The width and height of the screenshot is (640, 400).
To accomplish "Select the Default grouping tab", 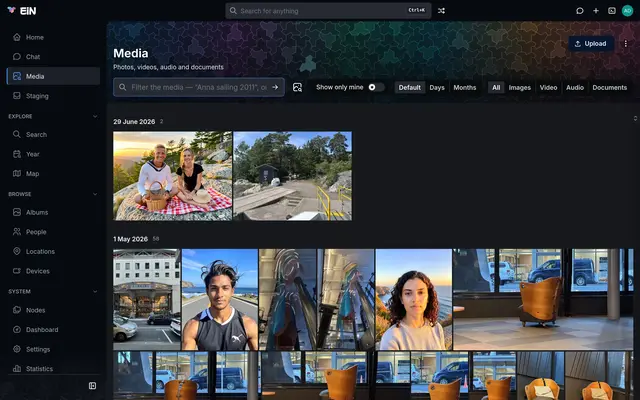I will [x=409, y=87].
